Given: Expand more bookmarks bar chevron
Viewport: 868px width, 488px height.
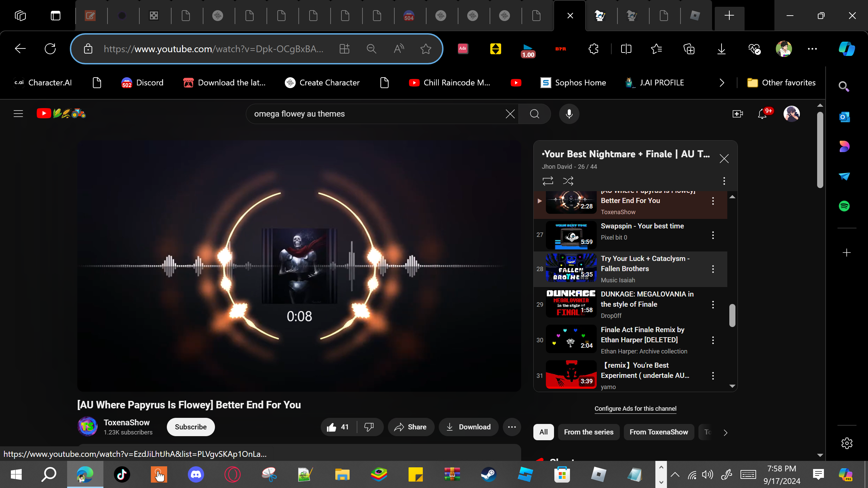Looking at the screenshot, I should click(722, 83).
